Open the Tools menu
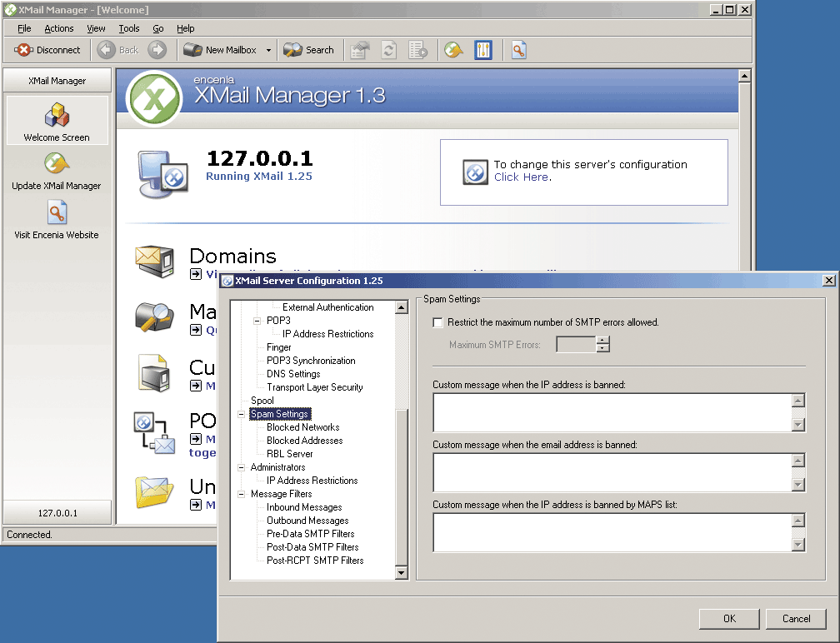 pyautogui.click(x=128, y=28)
